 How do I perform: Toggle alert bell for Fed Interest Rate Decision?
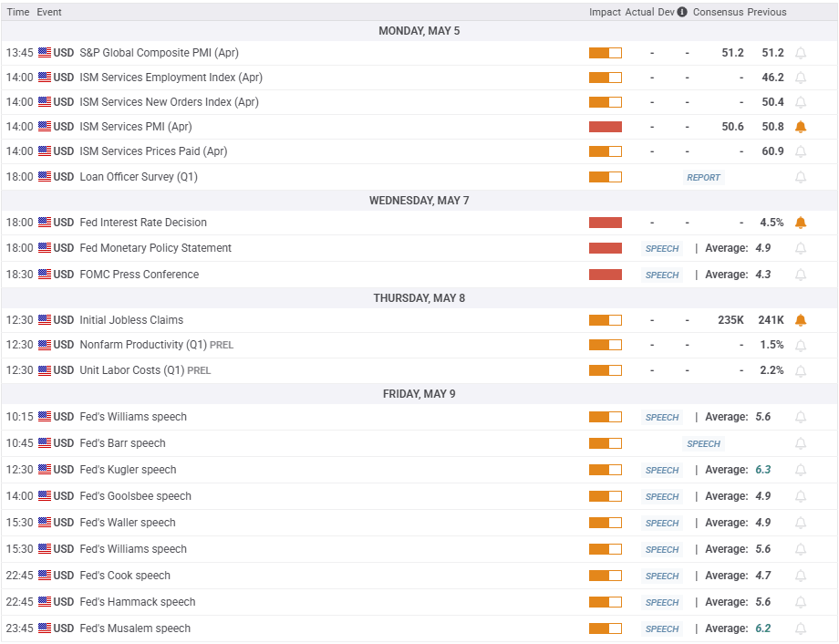click(x=801, y=223)
